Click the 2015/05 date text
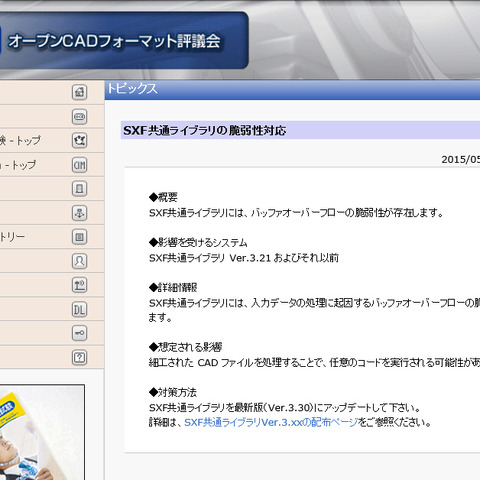The image size is (480, 480). (461, 159)
